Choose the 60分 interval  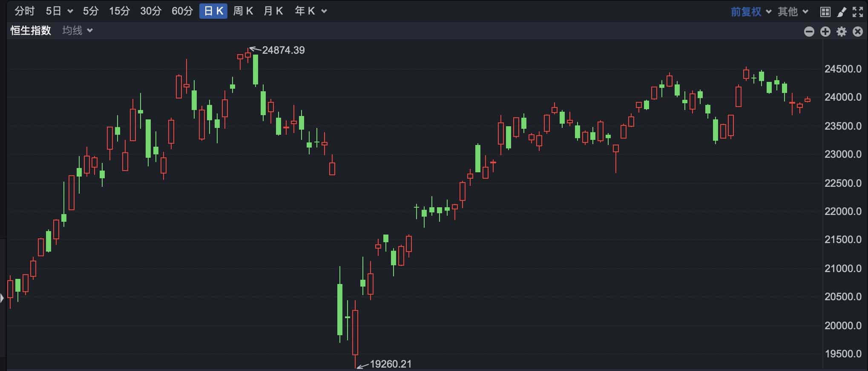point(182,11)
